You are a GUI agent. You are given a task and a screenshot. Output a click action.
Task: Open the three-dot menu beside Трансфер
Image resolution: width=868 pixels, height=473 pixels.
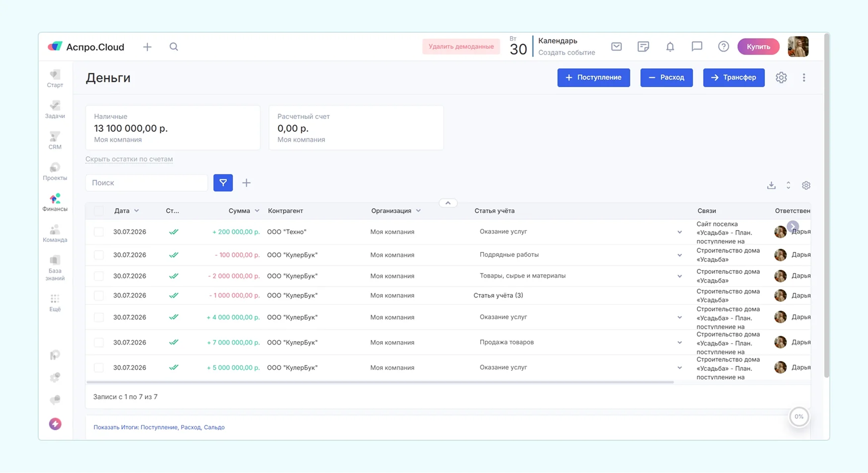804,77
